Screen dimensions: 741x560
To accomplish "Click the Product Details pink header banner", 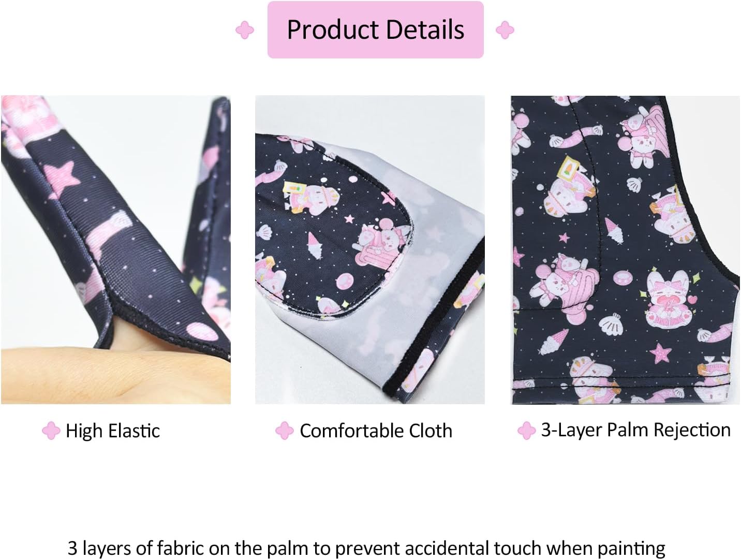I will point(375,30).
